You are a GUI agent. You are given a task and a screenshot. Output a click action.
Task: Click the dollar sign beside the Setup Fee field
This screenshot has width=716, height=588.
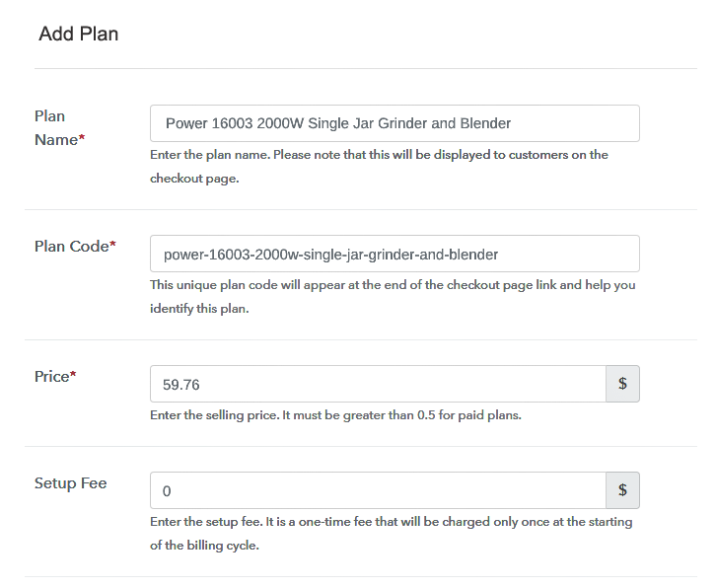[x=622, y=490]
